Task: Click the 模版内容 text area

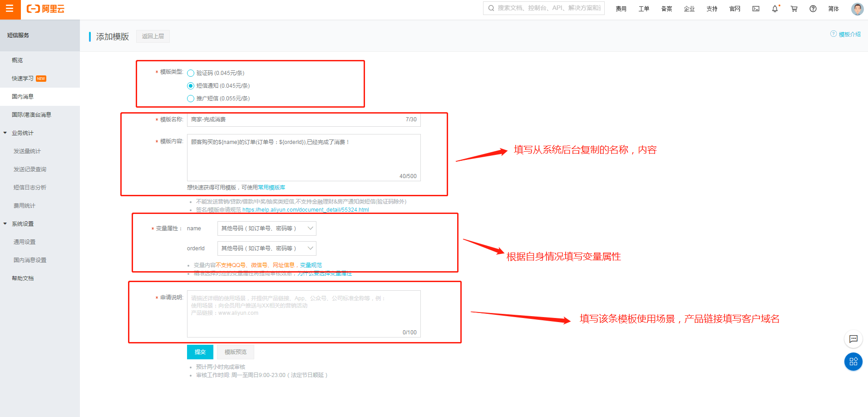Action: [304, 158]
